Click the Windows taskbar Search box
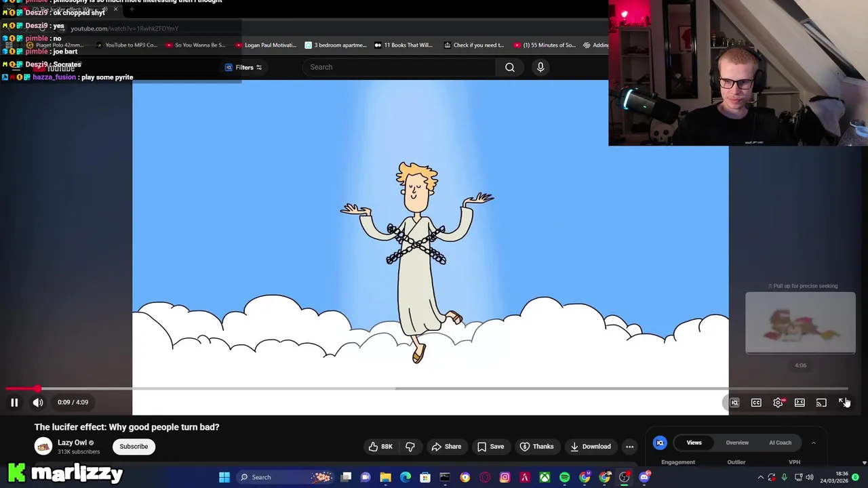 pyautogui.click(x=285, y=477)
